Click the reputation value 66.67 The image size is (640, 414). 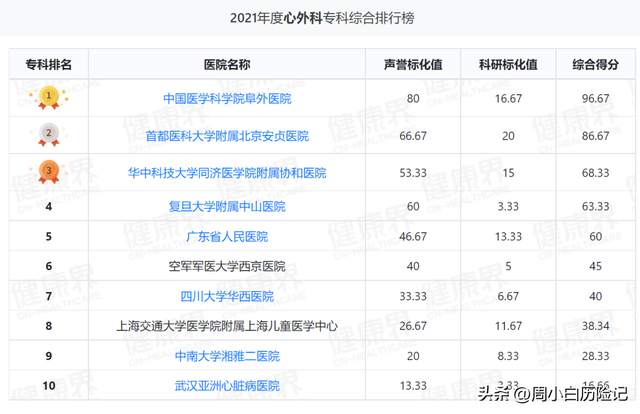[413, 136]
